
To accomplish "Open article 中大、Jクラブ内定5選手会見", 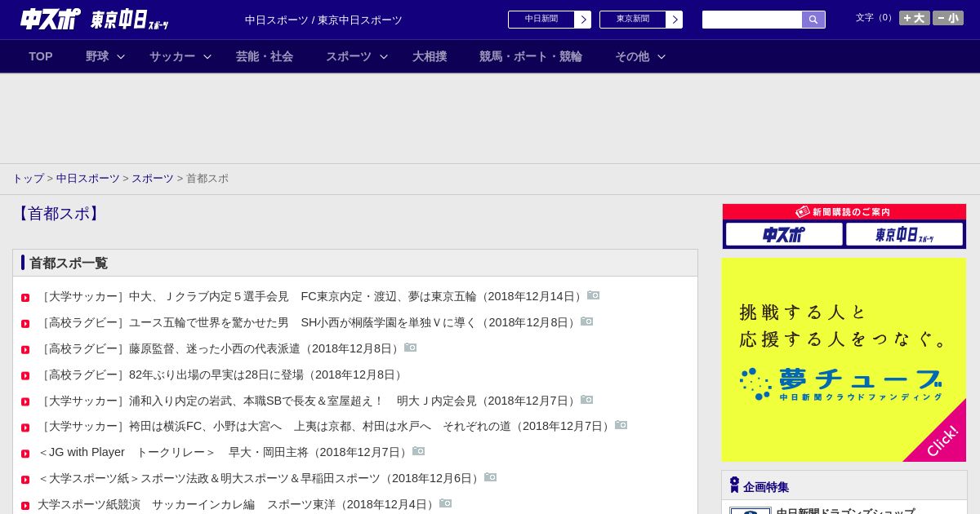I will coord(312,296).
